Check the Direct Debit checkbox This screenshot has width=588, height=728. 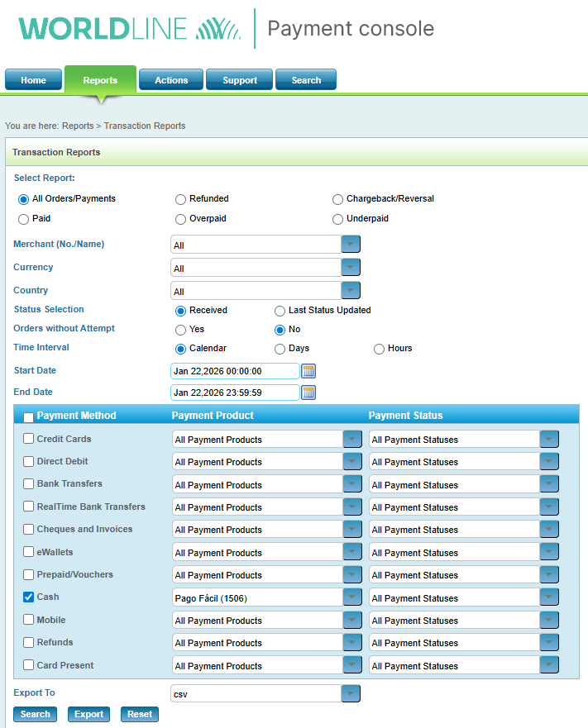point(28,461)
